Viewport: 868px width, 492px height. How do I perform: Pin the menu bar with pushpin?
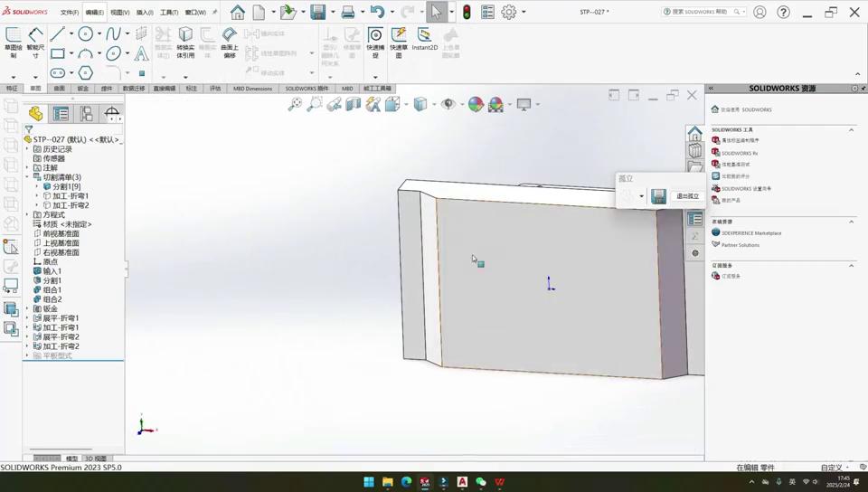pyautogui.click(x=214, y=13)
